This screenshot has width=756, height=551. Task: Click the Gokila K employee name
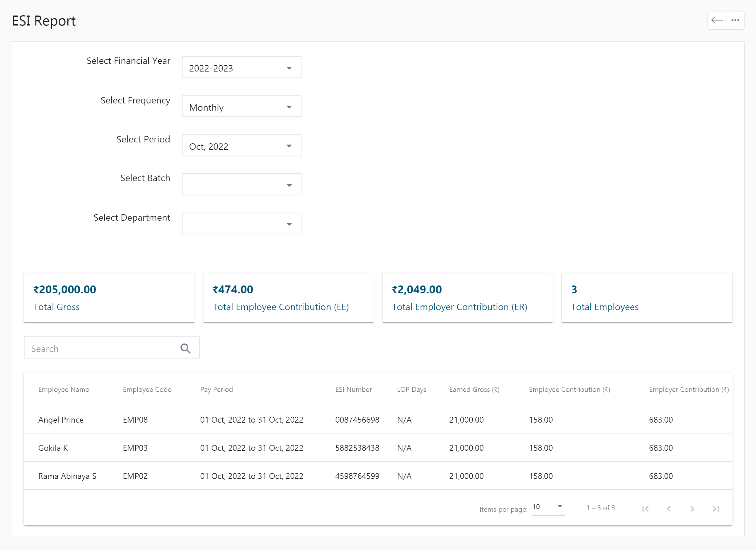click(53, 448)
